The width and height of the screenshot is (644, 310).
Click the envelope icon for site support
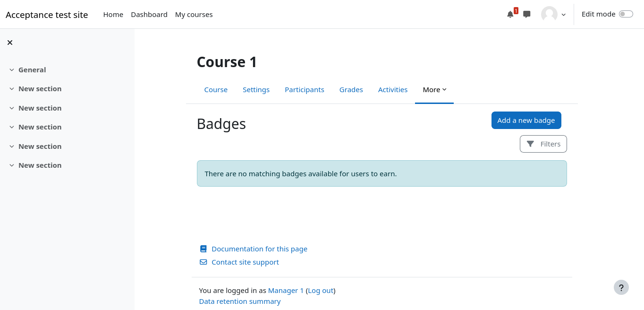tap(203, 262)
